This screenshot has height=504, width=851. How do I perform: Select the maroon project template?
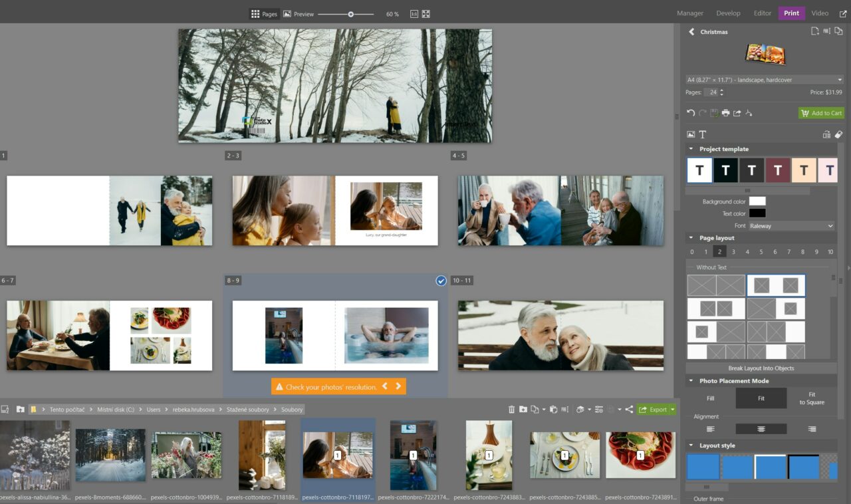point(777,170)
